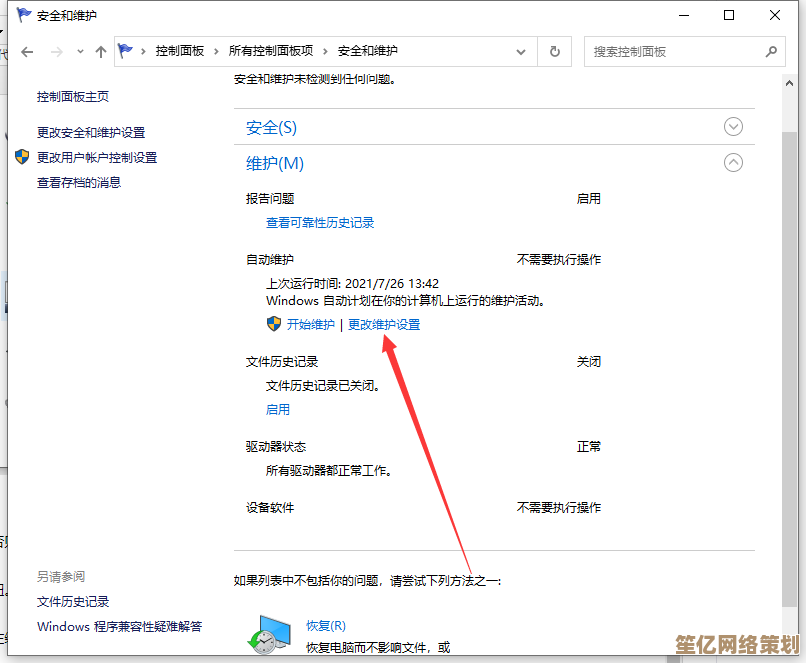Screen dimensions: 806x663
Task: Open 查看可靠性历史记录 link
Action: tap(320, 223)
